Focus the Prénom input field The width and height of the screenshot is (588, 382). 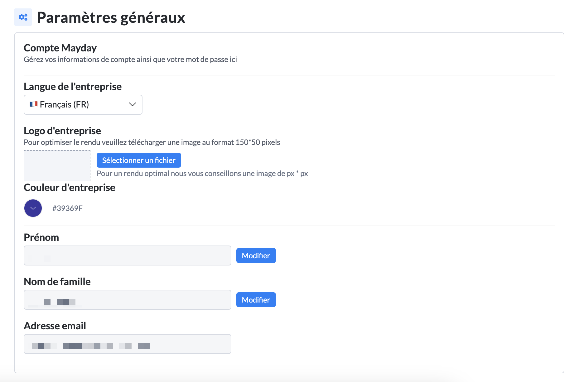(x=127, y=255)
